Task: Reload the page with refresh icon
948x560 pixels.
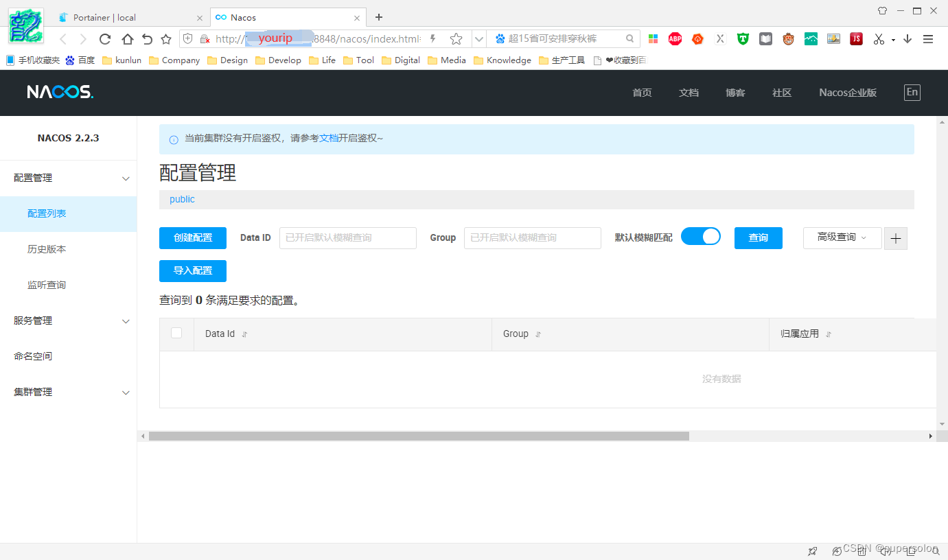Action: coord(105,39)
